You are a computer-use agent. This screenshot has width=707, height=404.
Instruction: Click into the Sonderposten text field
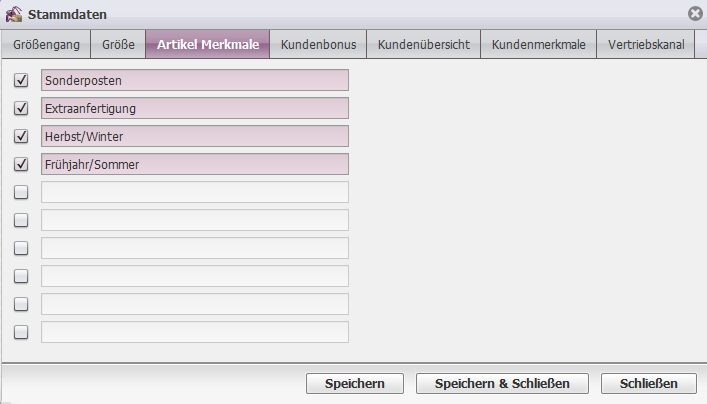[195, 80]
